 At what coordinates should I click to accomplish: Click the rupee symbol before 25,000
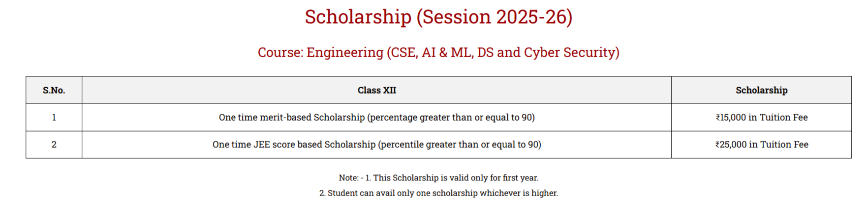coord(717,145)
